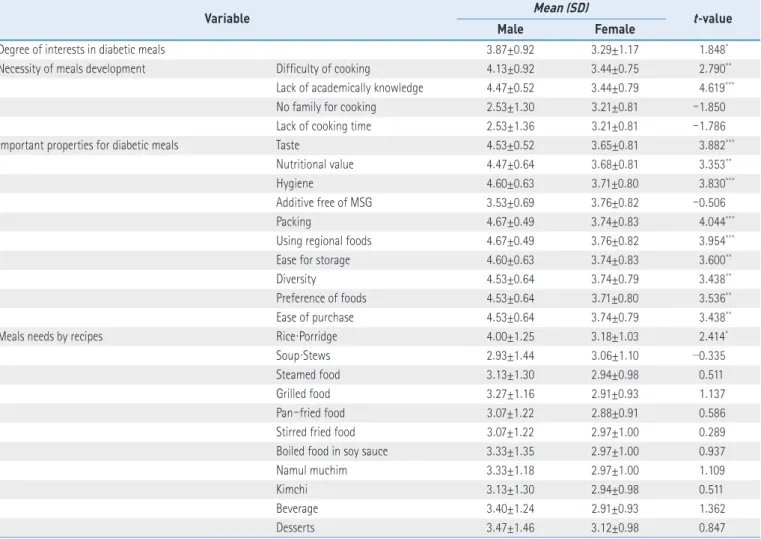Click the 'Desserts' row label
Viewport: 761px width, 539px height.
295,527
